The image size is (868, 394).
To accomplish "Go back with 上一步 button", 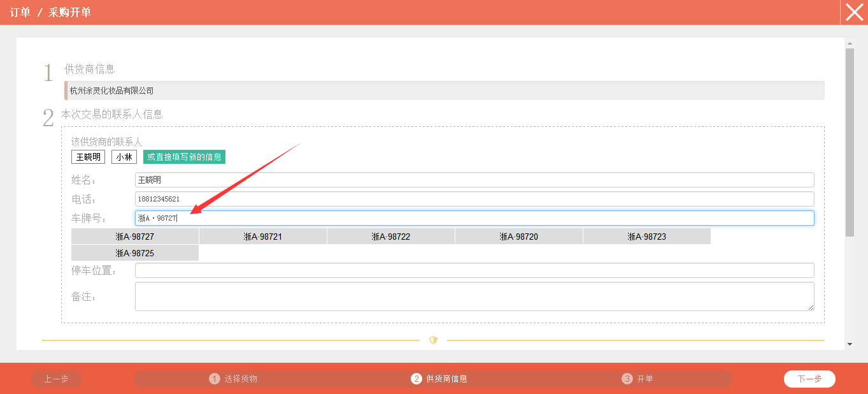I will point(56,379).
